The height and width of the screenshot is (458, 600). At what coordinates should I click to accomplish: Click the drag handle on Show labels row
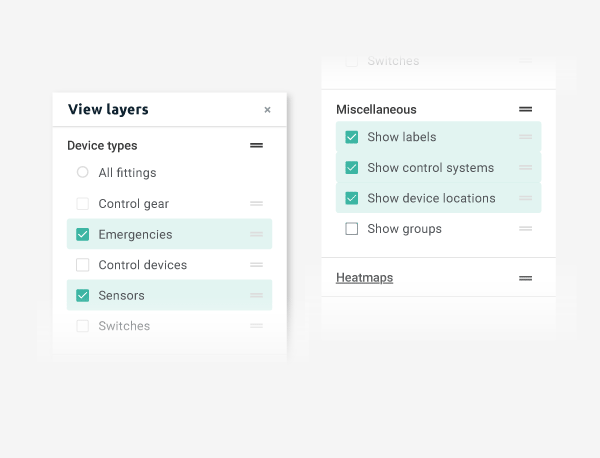click(x=525, y=137)
